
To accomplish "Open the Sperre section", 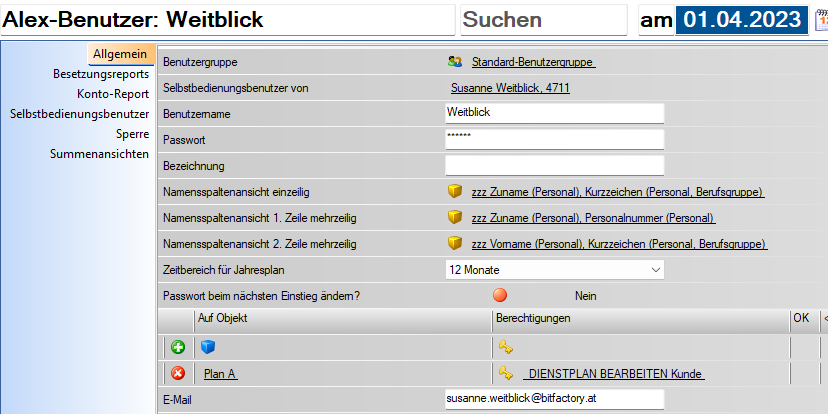I will tap(132, 134).
